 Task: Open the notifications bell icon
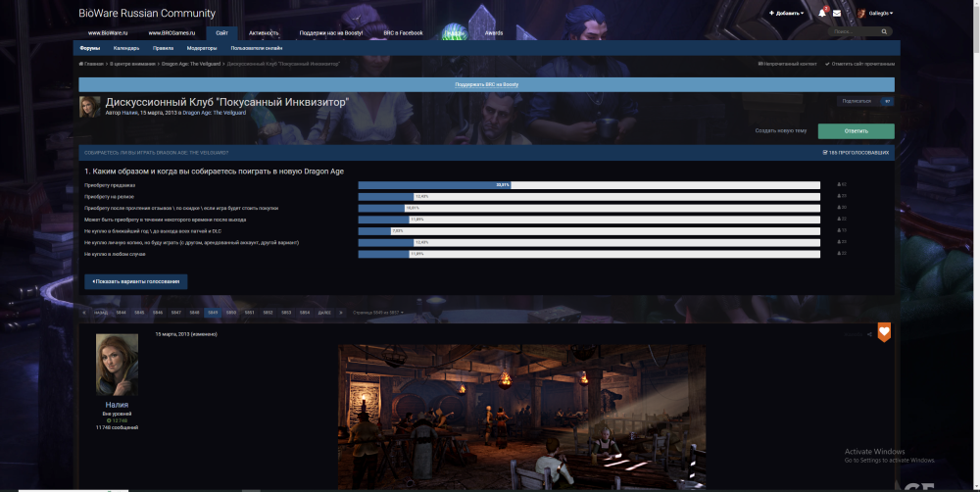(x=821, y=14)
